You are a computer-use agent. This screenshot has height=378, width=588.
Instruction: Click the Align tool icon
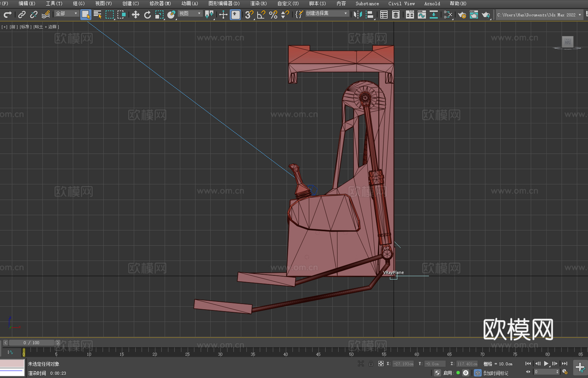click(x=370, y=14)
